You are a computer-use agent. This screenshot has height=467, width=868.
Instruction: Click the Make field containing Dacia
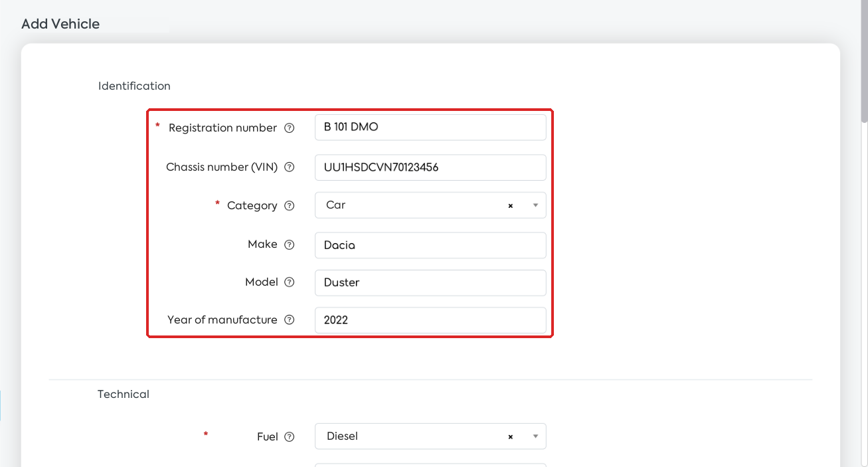pos(430,245)
